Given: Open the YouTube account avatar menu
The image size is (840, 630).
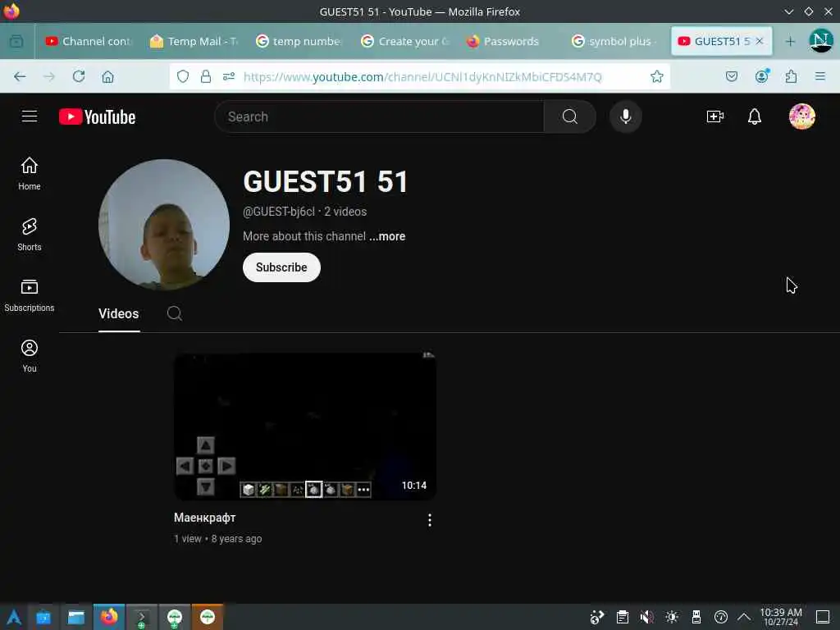Looking at the screenshot, I should [802, 116].
